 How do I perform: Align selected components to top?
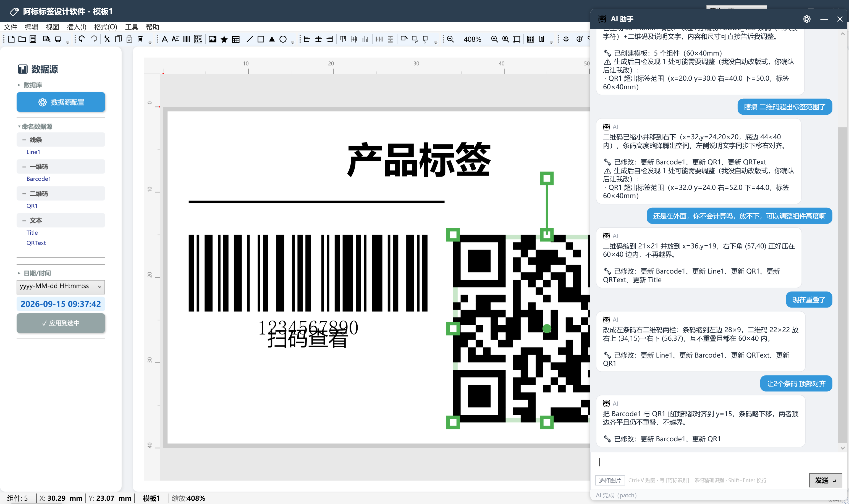[x=343, y=39]
